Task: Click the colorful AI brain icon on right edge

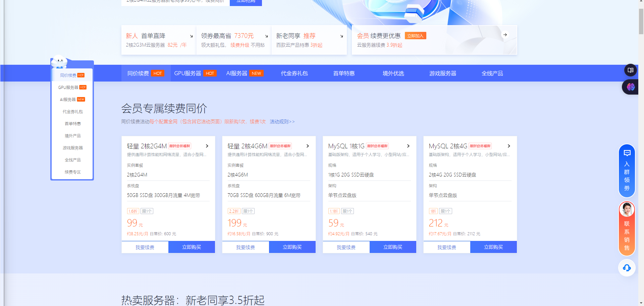Action: coord(630,87)
